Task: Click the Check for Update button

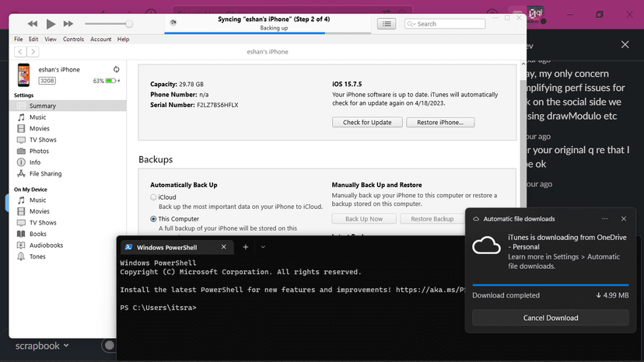Action: coord(367,123)
